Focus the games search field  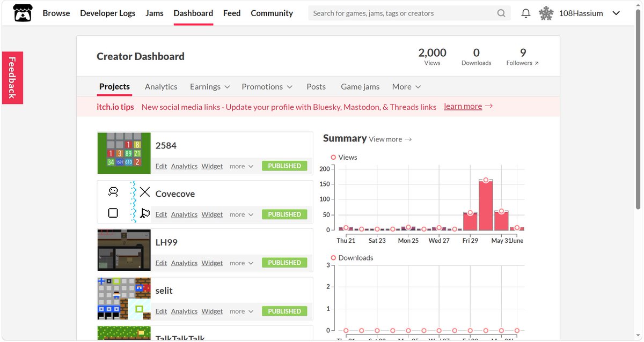coord(402,13)
